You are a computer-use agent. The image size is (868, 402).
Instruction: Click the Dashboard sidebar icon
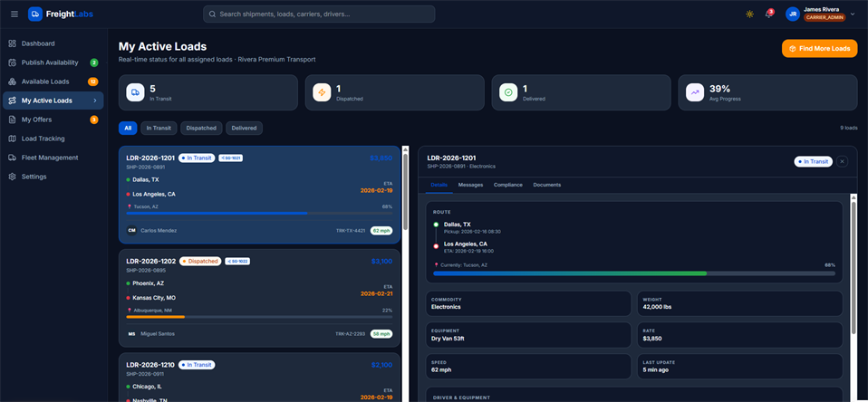tap(12, 43)
